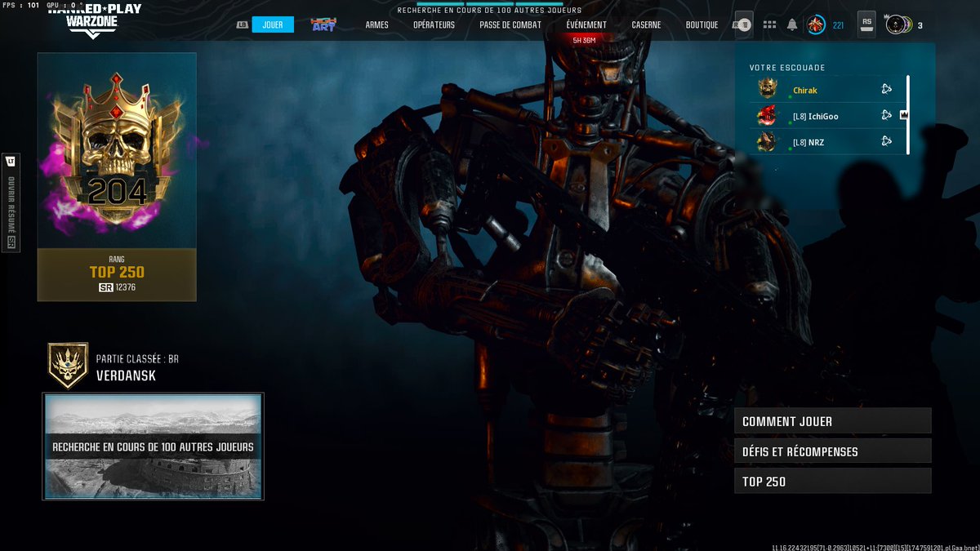The width and height of the screenshot is (980, 551).
Task: Click the 221 level number
Action: pos(838,25)
